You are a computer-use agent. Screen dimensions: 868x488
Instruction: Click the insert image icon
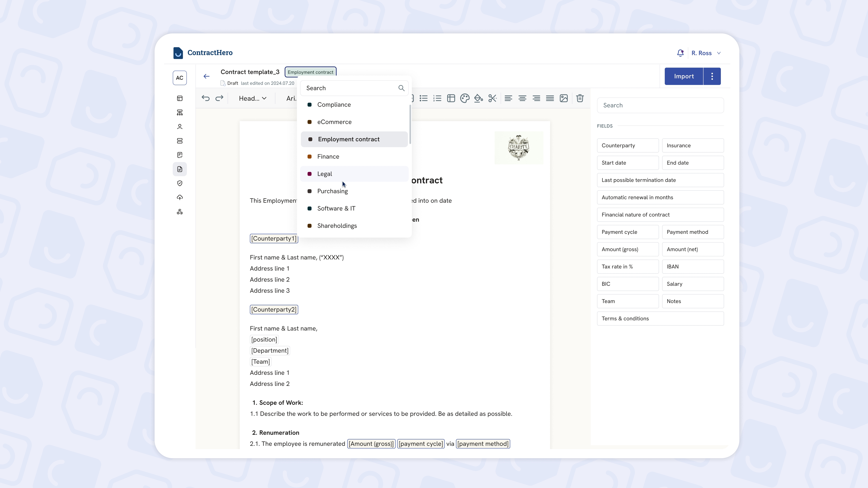coord(564,98)
